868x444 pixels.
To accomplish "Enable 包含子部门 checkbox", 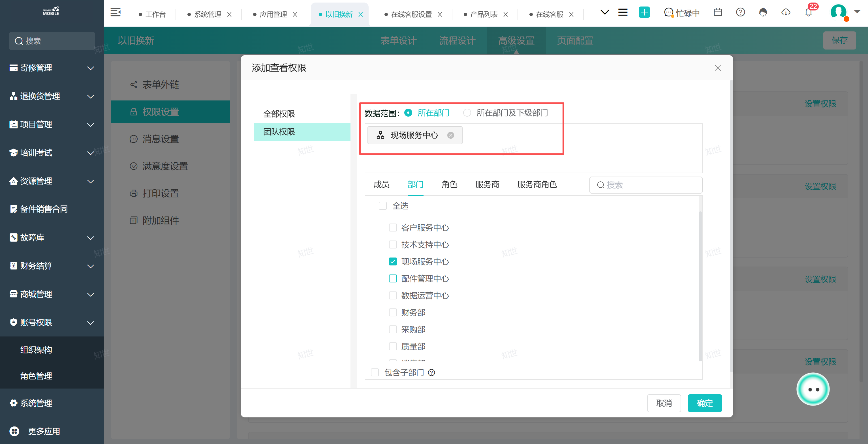I will coord(375,373).
